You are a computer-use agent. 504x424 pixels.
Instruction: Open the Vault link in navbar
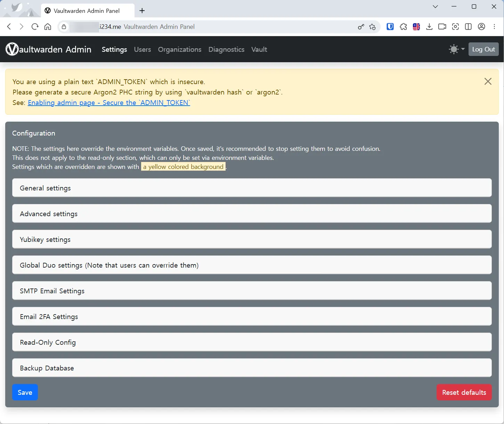[x=259, y=49]
